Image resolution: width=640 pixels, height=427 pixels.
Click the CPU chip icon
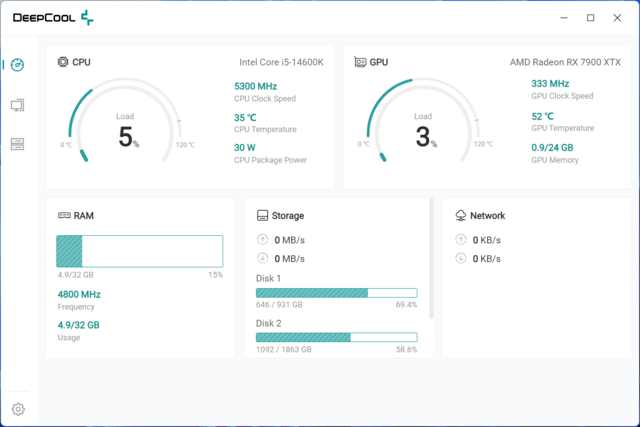[x=63, y=62]
